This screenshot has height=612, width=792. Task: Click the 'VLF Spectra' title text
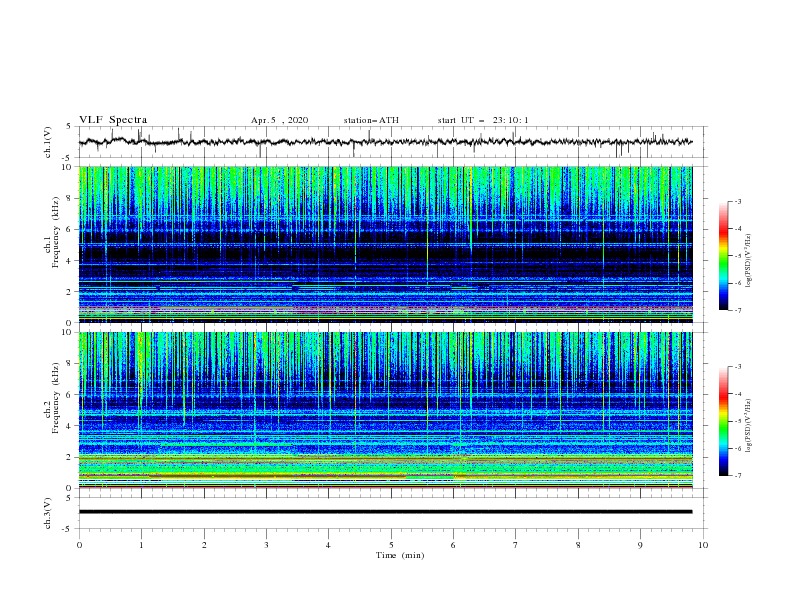point(113,120)
